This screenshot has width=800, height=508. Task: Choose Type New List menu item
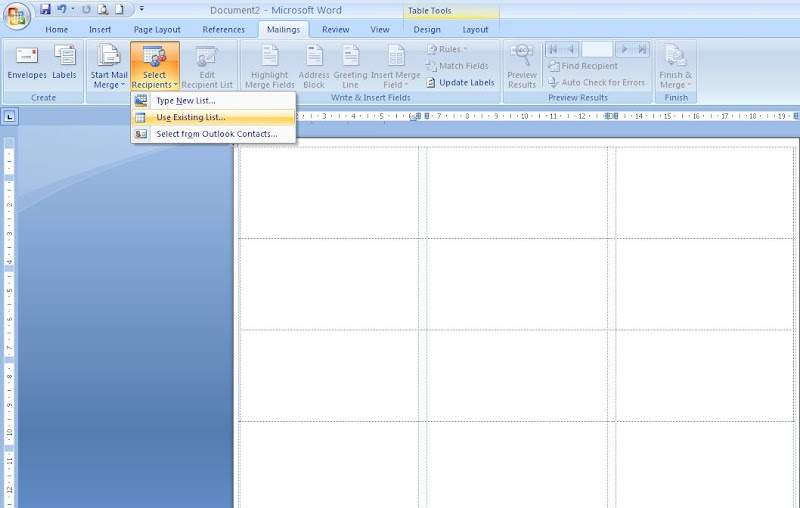[213, 100]
